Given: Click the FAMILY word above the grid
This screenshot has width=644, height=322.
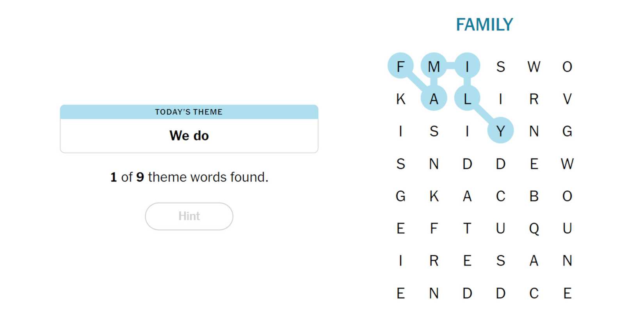Looking at the screenshot, I should pyautogui.click(x=484, y=25).
